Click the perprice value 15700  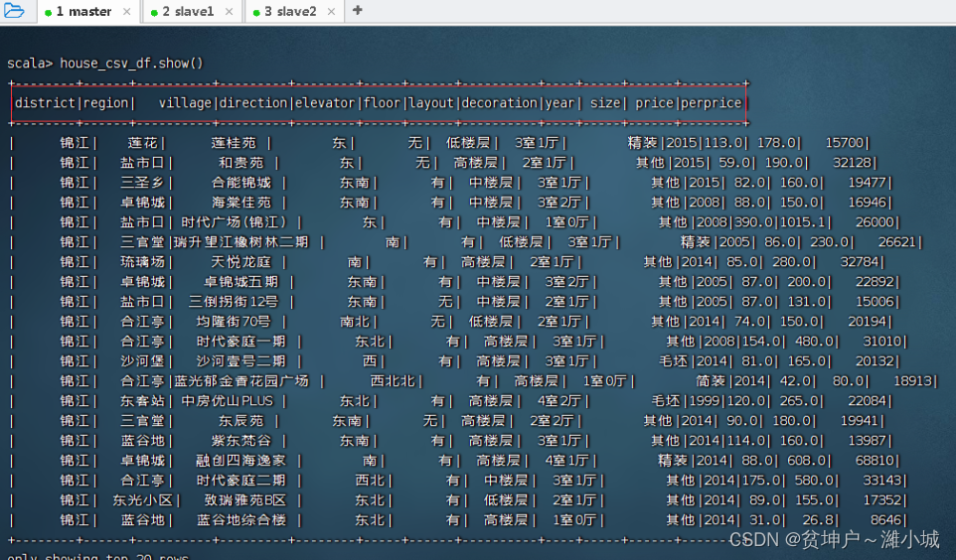coord(845,143)
